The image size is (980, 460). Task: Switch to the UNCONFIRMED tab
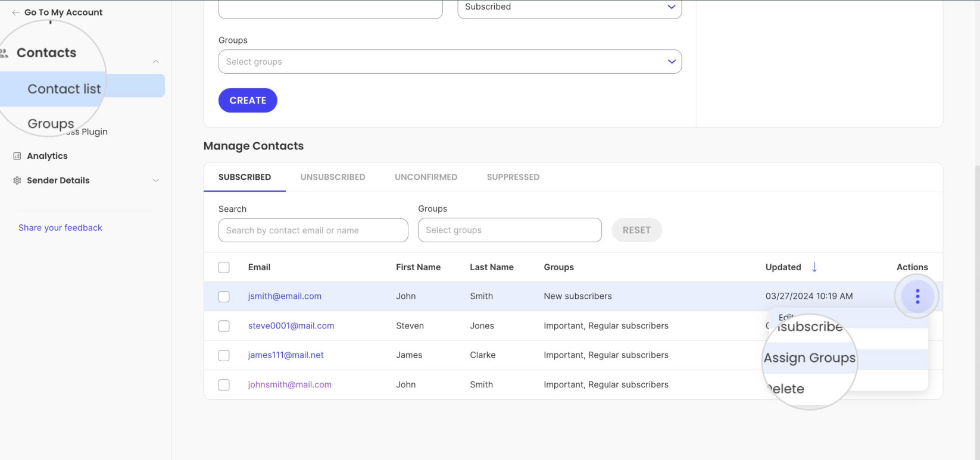coord(426,177)
